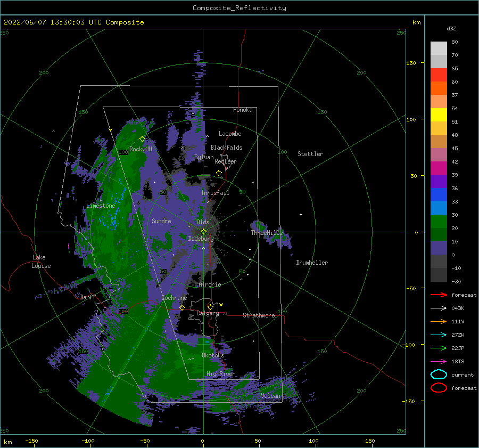Click the Lake Louise label

[x=41, y=262]
